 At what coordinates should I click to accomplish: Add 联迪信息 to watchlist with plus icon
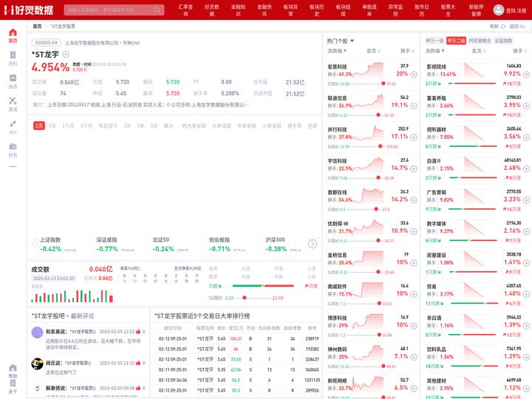pos(414,106)
